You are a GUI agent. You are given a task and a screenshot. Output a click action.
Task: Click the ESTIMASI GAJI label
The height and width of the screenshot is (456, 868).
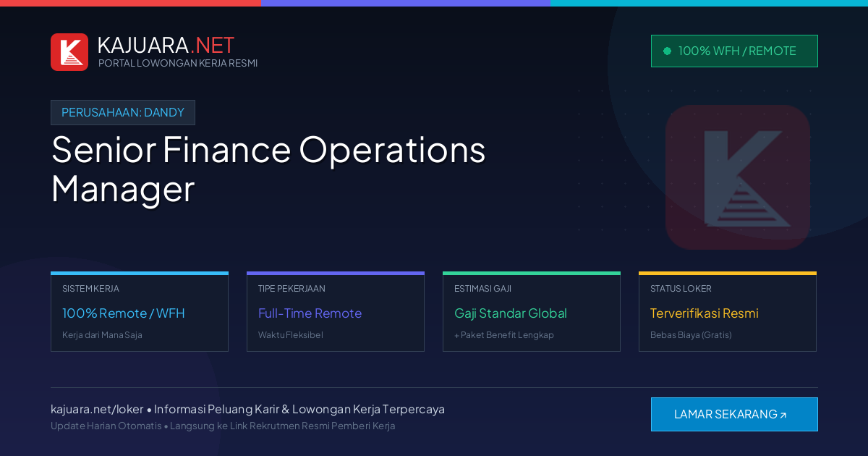[482, 288]
